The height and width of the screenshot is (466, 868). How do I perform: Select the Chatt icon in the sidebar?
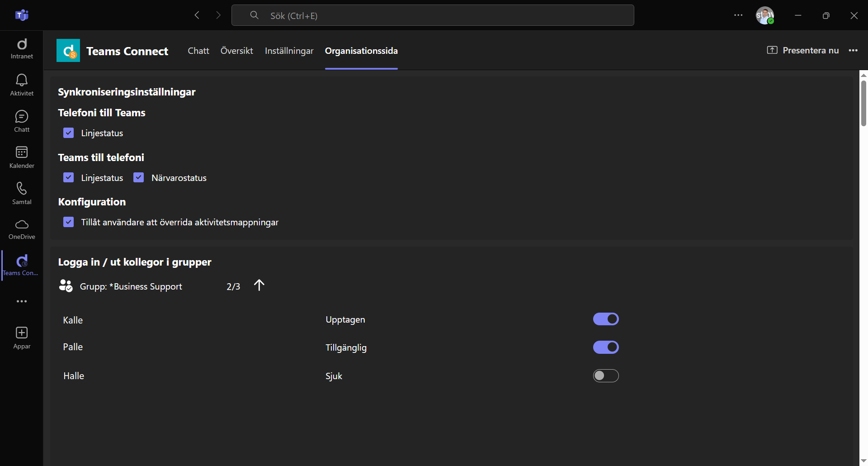click(21, 121)
